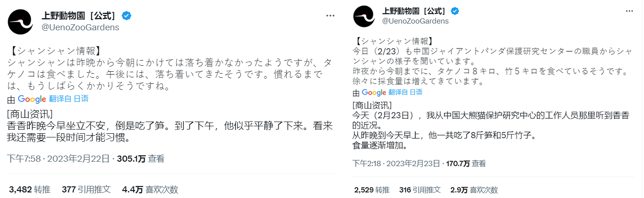Click Google logo under left tweet
Image resolution: width=644 pixels, height=198 pixels.
click(32, 99)
